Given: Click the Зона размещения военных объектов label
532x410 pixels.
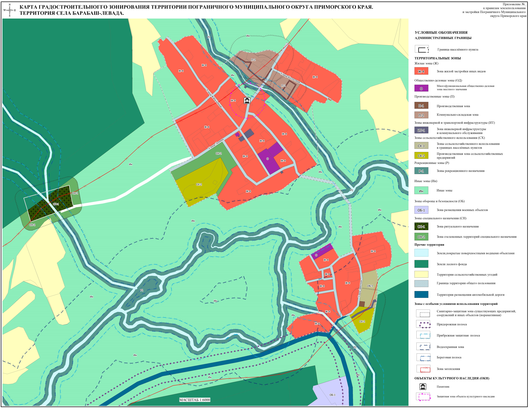Looking at the screenshot, I should 462,210.
